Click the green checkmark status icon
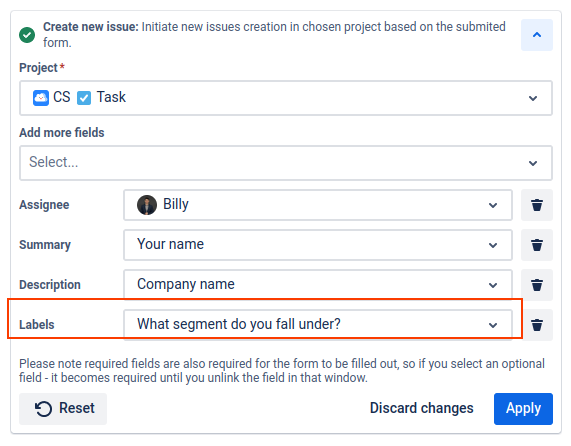The width and height of the screenshot is (571, 446). pyautogui.click(x=27, y=35)
